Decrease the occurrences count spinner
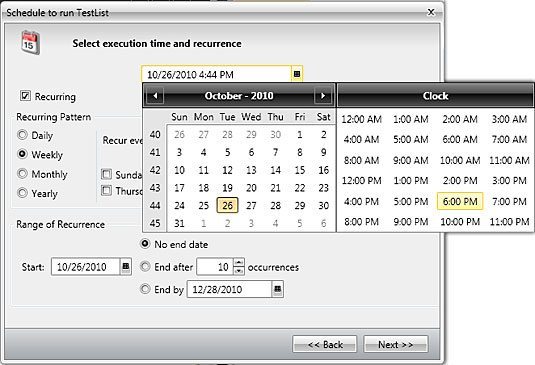 (x=239, y=271)
